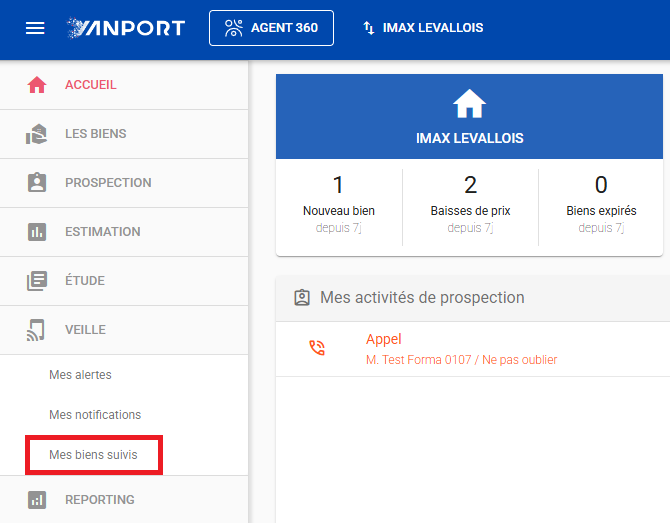Image resolution: width=670 pixels, height=523 pixels.
Task: Open the Estimation section
Action: [124, 232]
